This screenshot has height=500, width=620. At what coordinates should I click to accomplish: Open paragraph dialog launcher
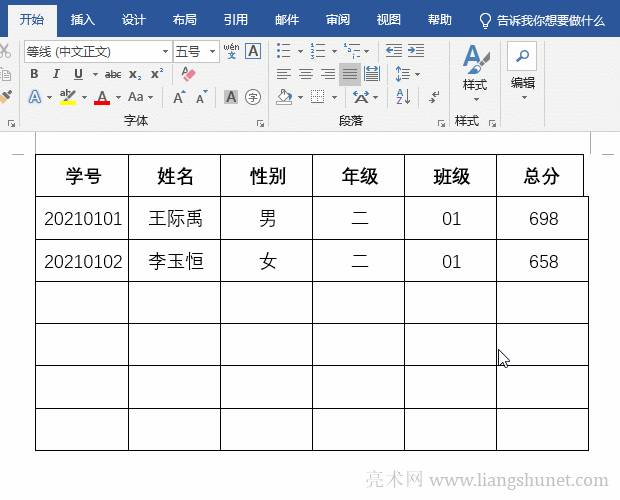coord(441,124)
